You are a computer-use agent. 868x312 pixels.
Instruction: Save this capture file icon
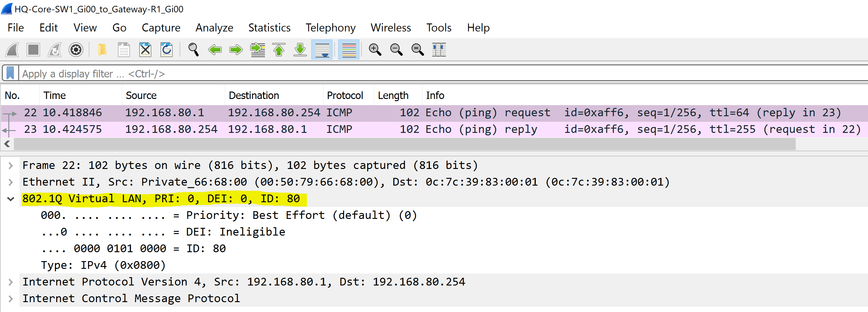pos(124,50)
